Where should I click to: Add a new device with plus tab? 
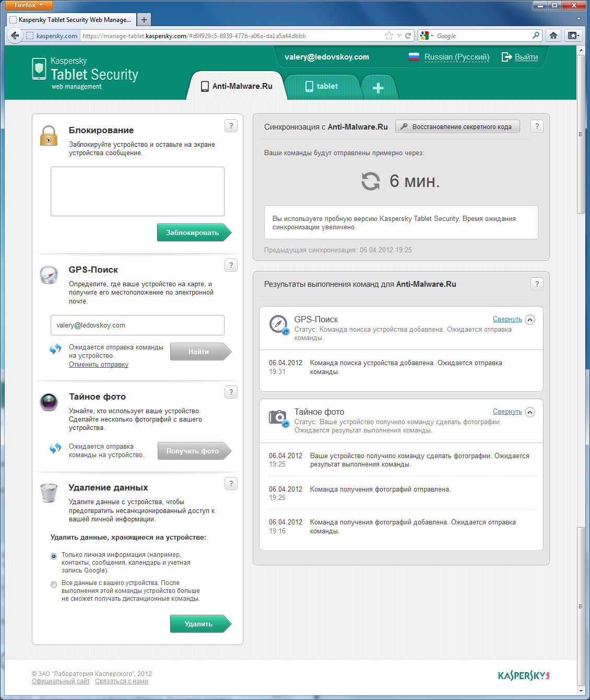tap(378, 88)
